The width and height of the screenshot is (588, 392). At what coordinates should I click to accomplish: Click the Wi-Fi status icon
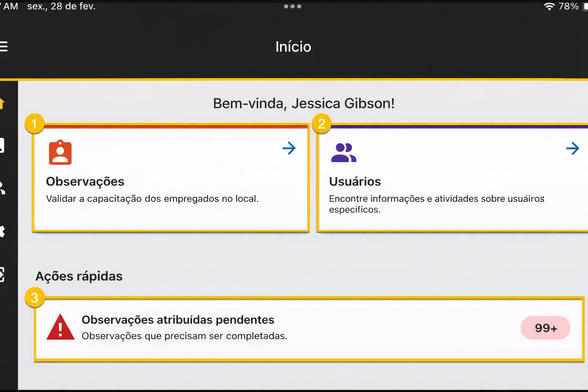tap(549, 7)
